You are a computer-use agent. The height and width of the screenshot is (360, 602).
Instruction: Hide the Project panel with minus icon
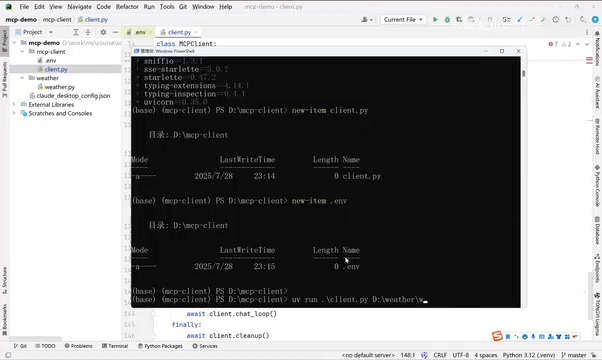coord(115,32)
